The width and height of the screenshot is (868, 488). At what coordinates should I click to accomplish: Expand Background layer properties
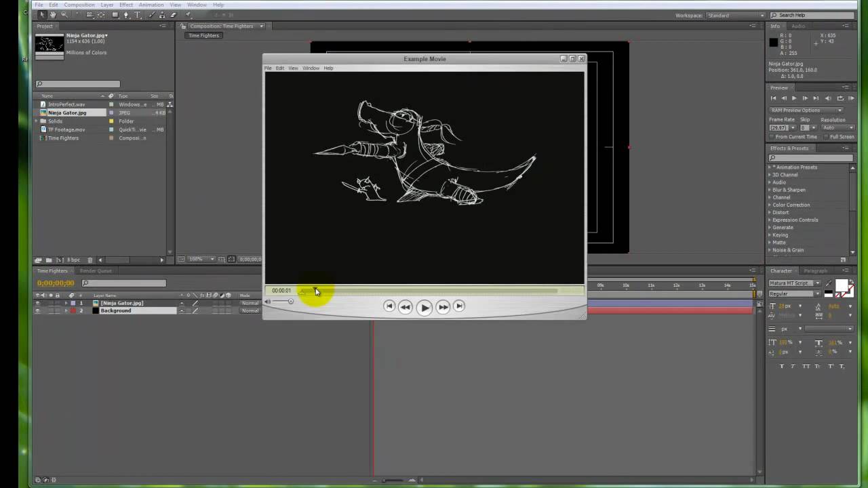tap(66, 310)
